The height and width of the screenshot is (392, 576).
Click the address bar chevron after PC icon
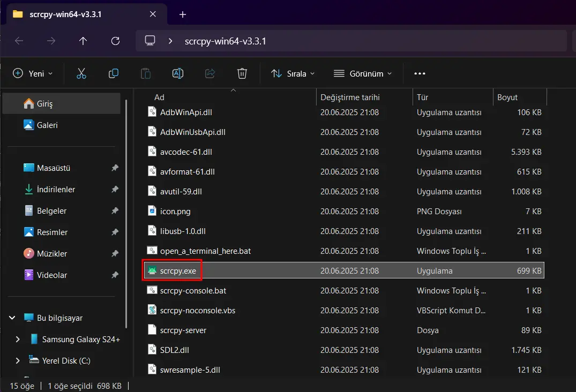click(170, 41)
